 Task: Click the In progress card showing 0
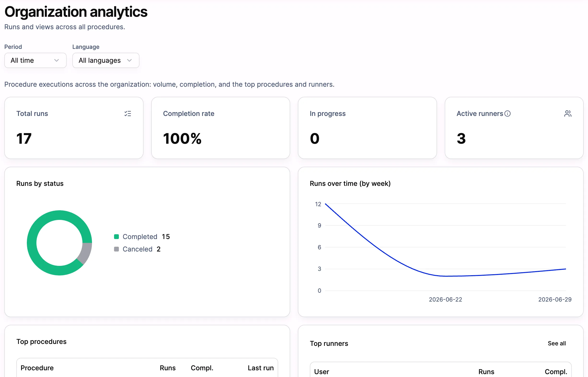(367, 128)
